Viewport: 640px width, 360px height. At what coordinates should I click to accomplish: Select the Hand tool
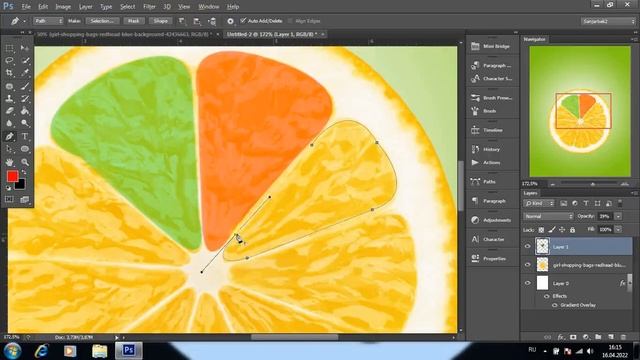coord(9,162)
